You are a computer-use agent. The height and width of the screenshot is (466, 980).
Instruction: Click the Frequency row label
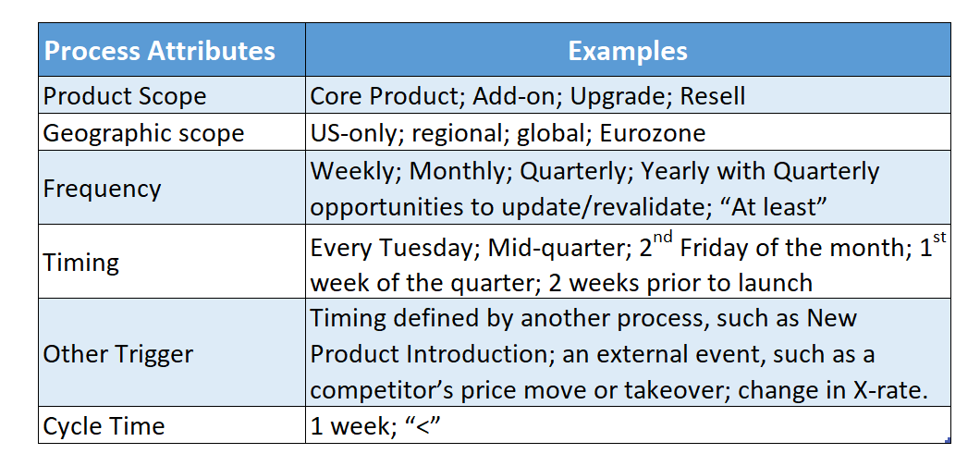pos(102,188)
